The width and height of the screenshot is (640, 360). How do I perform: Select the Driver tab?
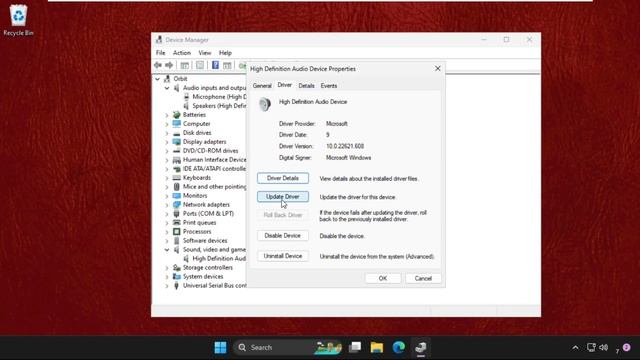coord(284,85)
